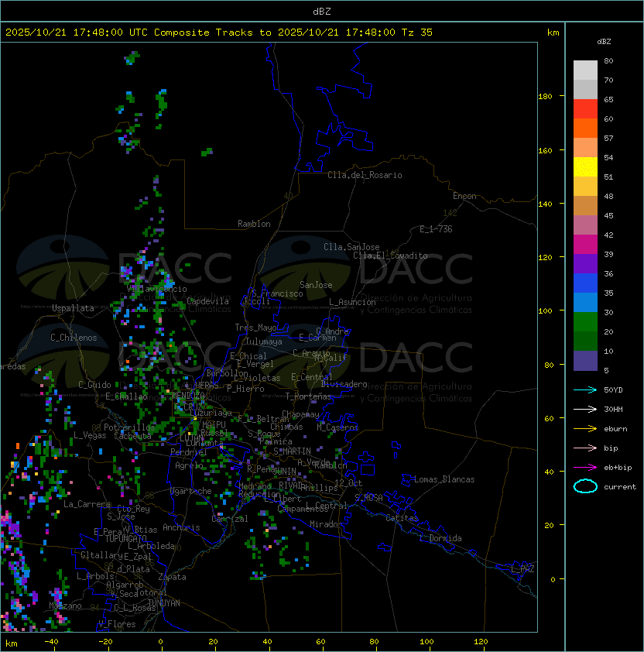Image resolution: width=644 pixels, height=652 pixels.
Task: Click the 'S_Francisco' map label
Action: [277, 293]
